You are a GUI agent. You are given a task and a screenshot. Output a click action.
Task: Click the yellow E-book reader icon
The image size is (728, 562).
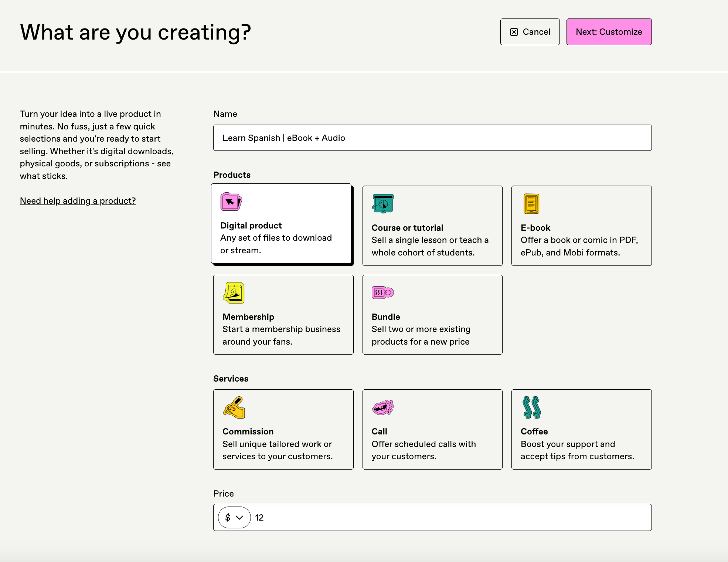click(531, 204)
